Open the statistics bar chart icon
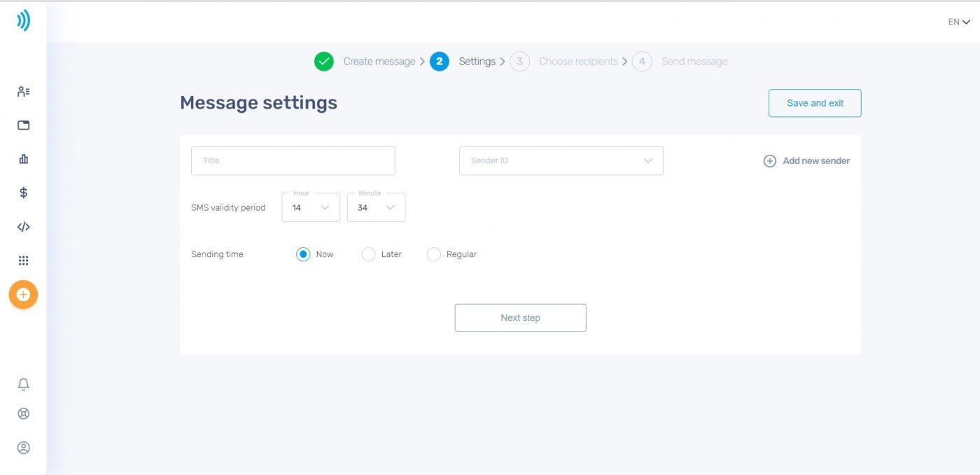The image size is (980, 475). (x=23, y=159)
